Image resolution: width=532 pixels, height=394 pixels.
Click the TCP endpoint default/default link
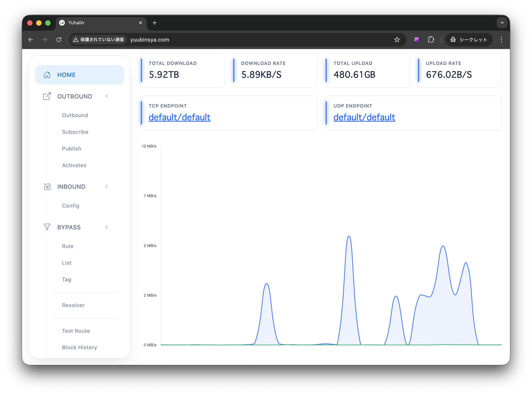[x=179, y=117]
